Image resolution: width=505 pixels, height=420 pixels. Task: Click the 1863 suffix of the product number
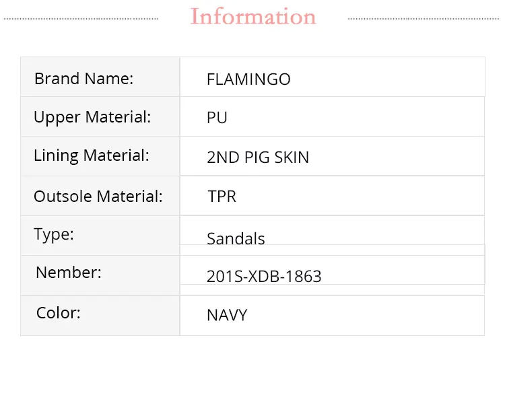pyautogui.click(x=306, y=277)
